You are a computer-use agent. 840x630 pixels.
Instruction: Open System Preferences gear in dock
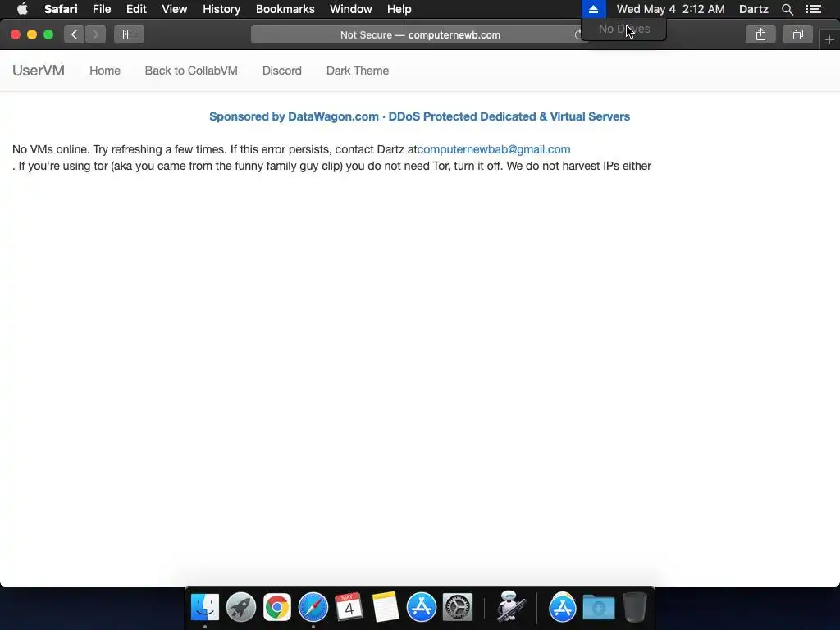pos(458,607)
